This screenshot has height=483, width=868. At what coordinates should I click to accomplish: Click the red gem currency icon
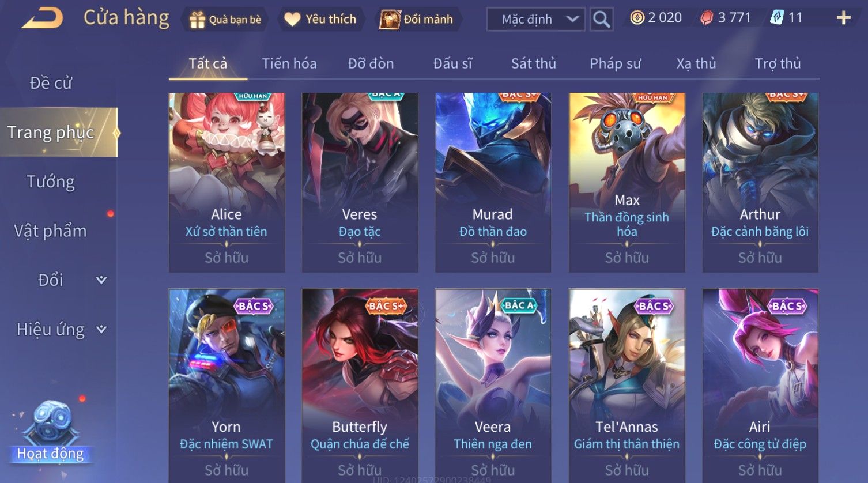pos(707,18)
